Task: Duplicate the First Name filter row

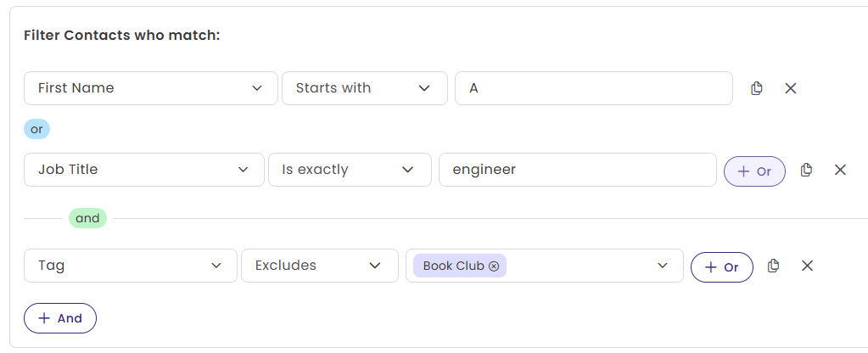Action: point(757,88)
